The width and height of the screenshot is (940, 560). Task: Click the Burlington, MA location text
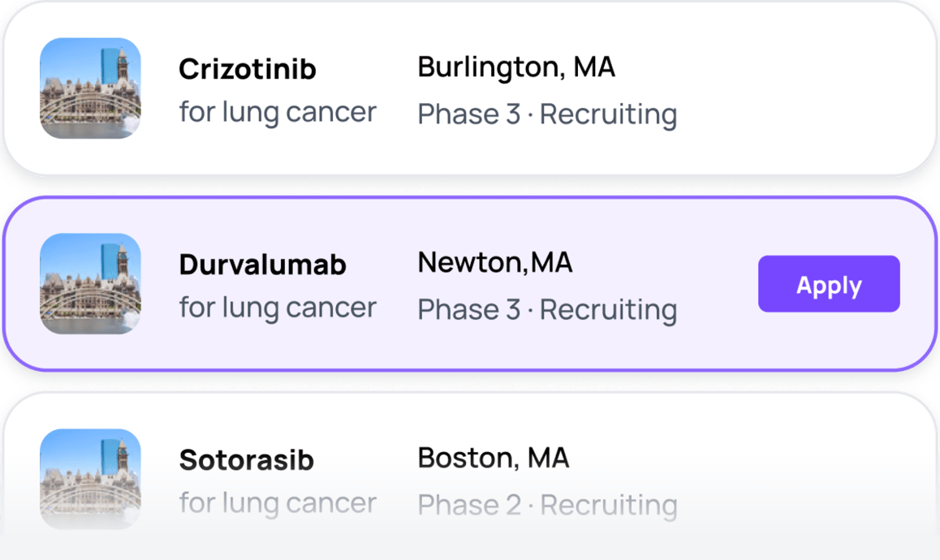(x=516, y=67)
